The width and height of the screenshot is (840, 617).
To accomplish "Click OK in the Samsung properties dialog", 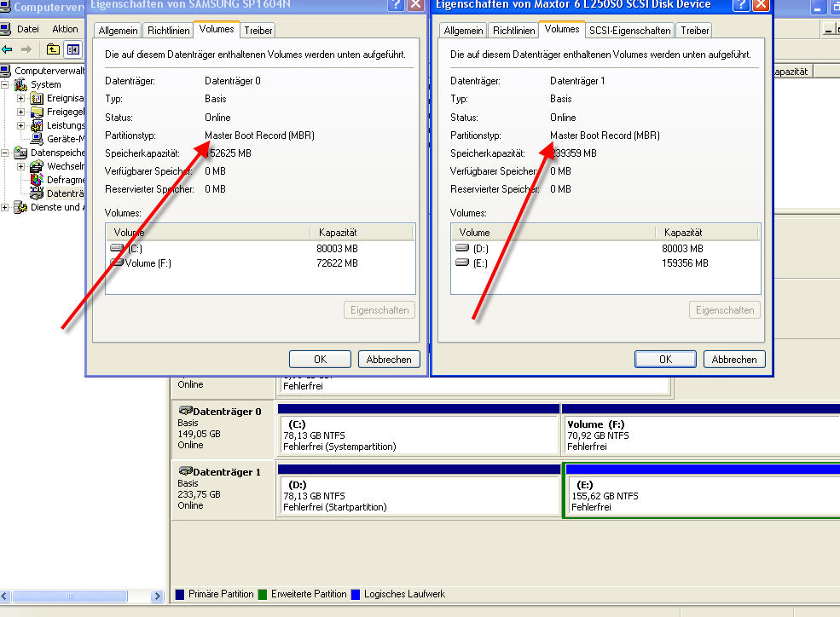I will [x=321, y=360].
